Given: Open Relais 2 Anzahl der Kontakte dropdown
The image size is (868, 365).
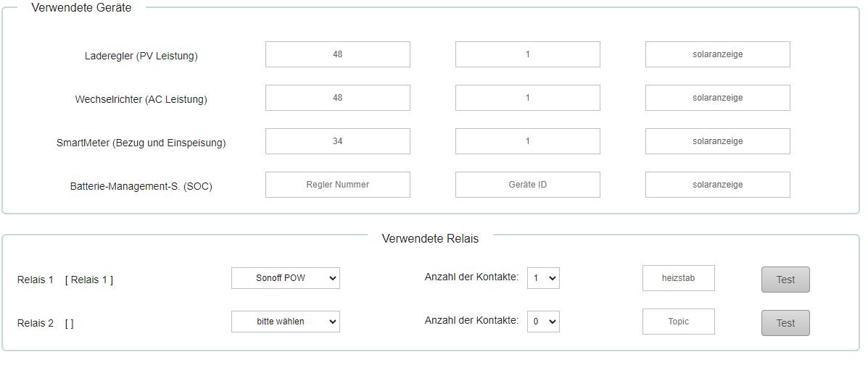Looking at the screenshot, I should [x=543, y=322].
